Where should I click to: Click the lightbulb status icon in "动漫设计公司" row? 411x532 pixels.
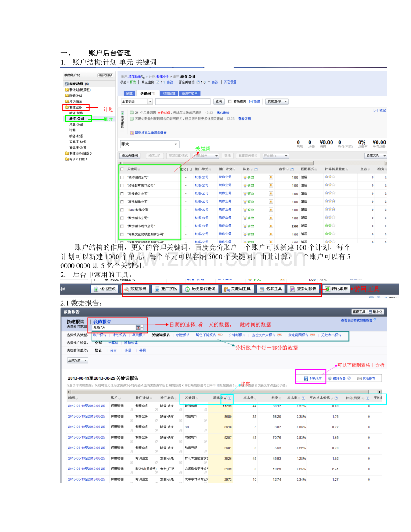[x=245, y=194]
